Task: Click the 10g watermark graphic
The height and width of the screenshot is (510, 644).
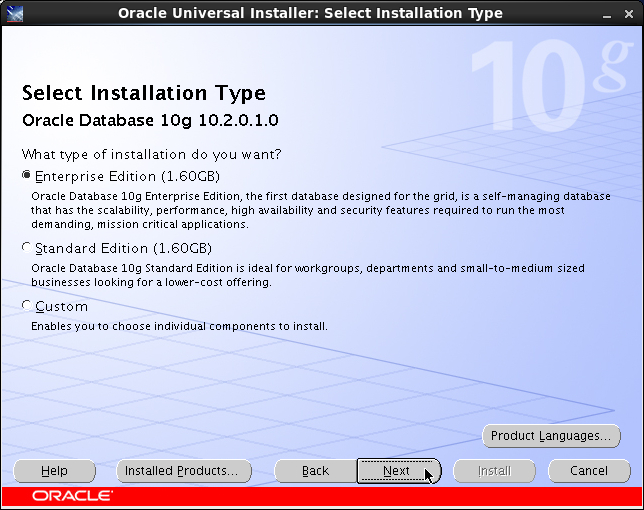Action: [550, 86]
